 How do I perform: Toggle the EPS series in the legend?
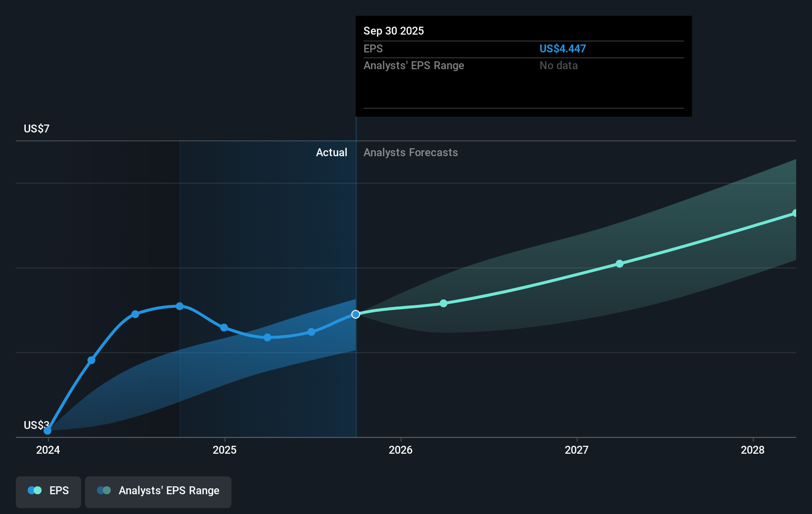48,491
